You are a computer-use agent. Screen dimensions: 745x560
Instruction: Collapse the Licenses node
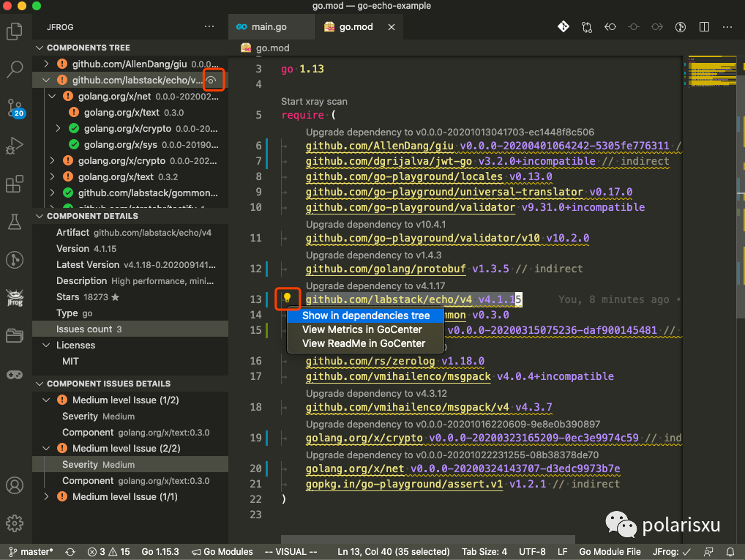point(46,345)
